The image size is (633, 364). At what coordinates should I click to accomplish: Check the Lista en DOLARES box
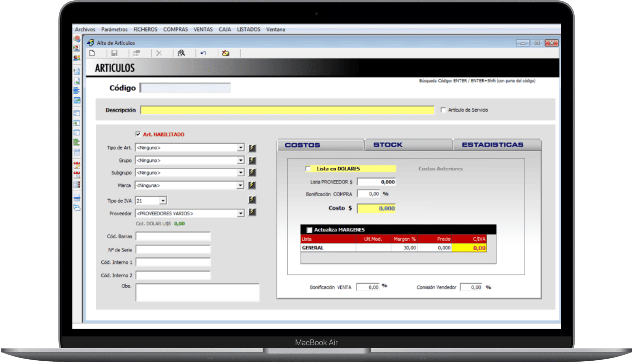[308, 169]
